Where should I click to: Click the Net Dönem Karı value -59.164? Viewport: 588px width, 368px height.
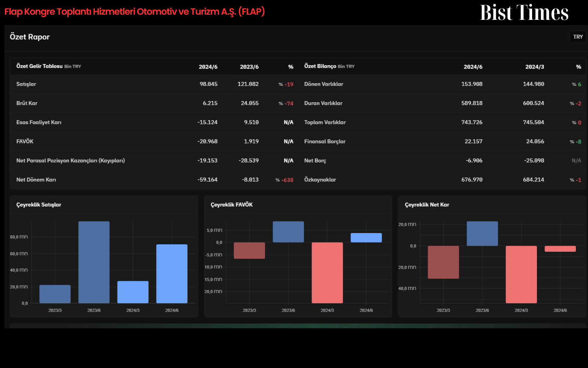point(207,180)
